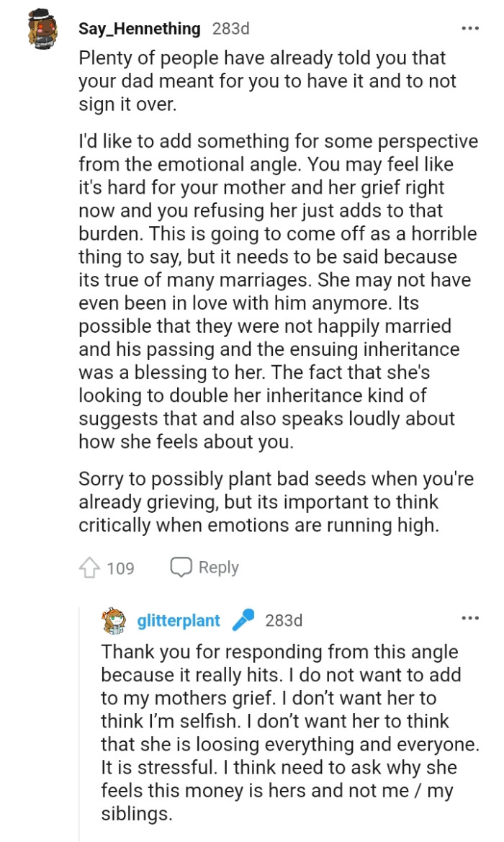Open the overflow menu on glitterplant's reply
This screenshot has height=842, width=504.
point(469,617)
